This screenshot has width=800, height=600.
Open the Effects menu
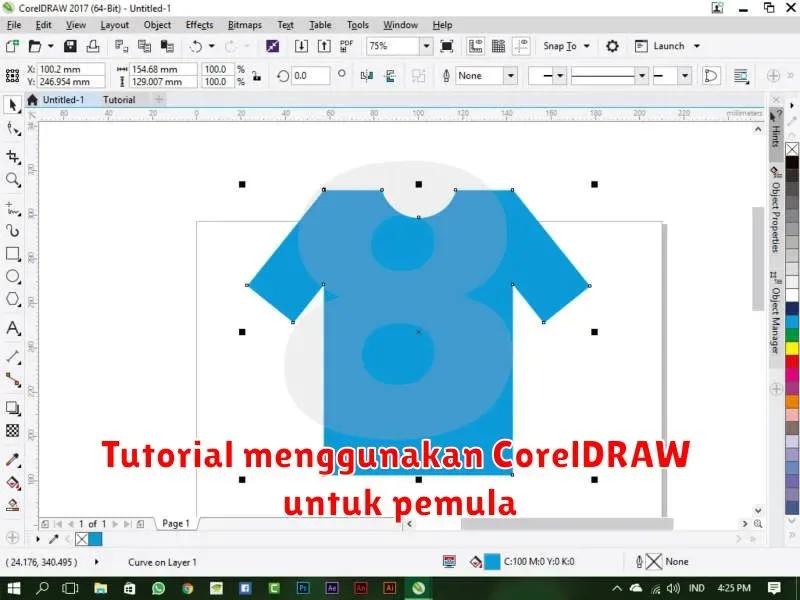click(x=199, y=25)
